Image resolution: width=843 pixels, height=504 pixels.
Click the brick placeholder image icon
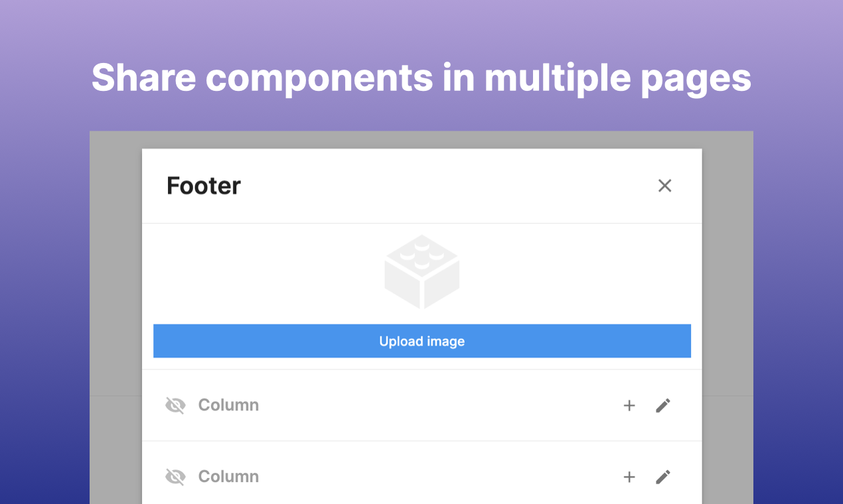click(x=422, y=271)
